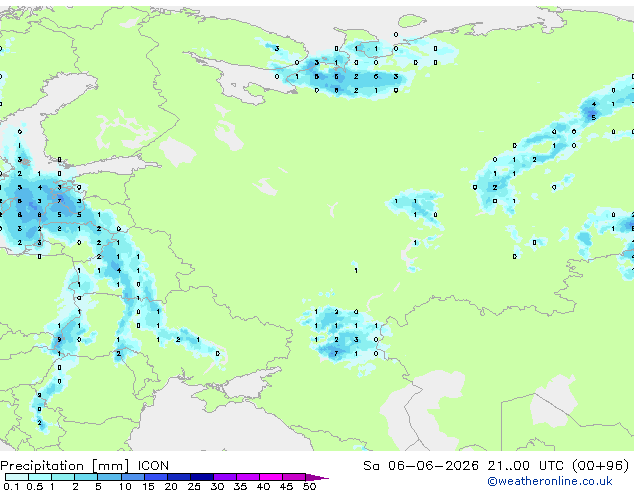
Task: Click the 45–50 mm legend swatch
Action: click(294, 477)
